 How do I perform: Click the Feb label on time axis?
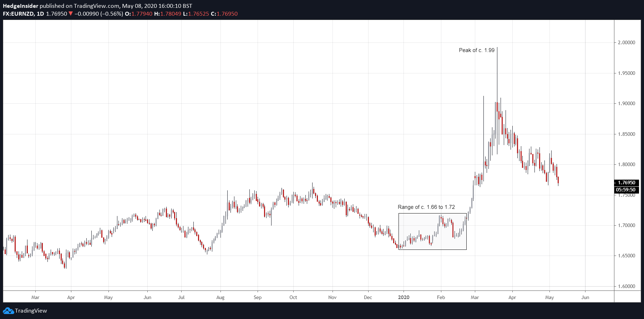click(441, 297)
